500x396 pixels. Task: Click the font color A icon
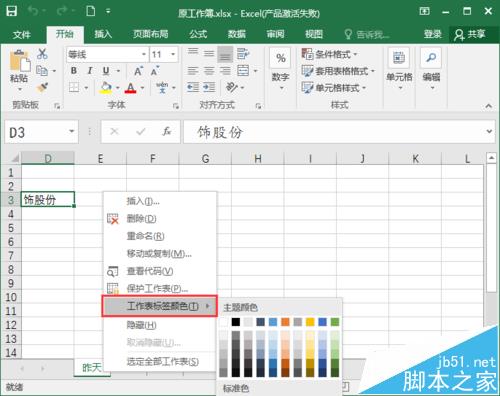[131, 88]
